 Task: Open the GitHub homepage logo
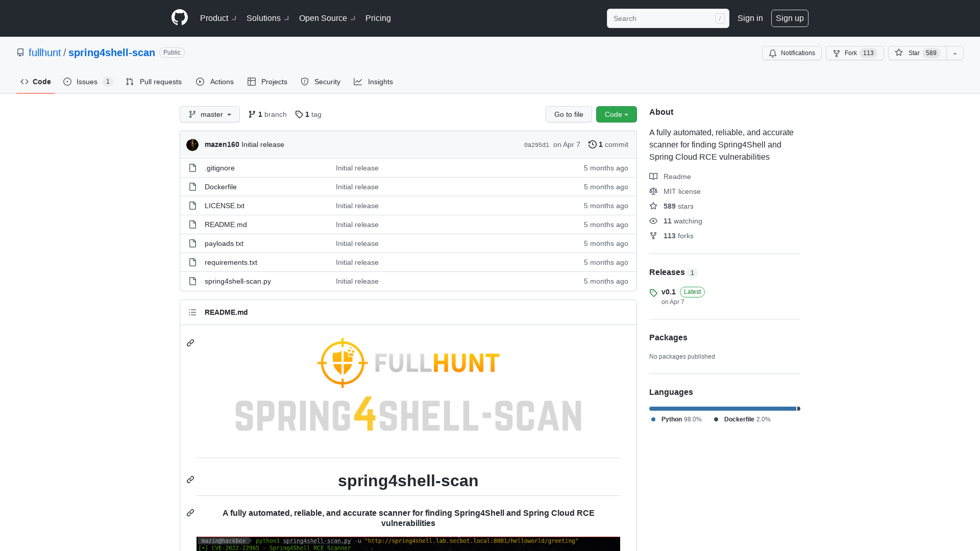coord(180,18)
